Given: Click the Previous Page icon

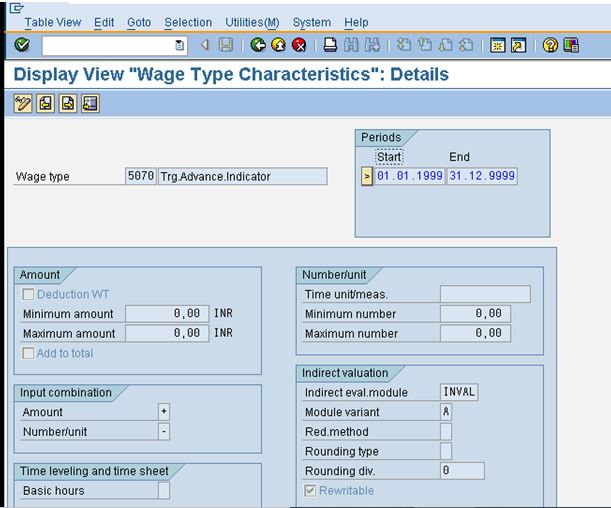Looking at the screenshot, I should (425, 45).
